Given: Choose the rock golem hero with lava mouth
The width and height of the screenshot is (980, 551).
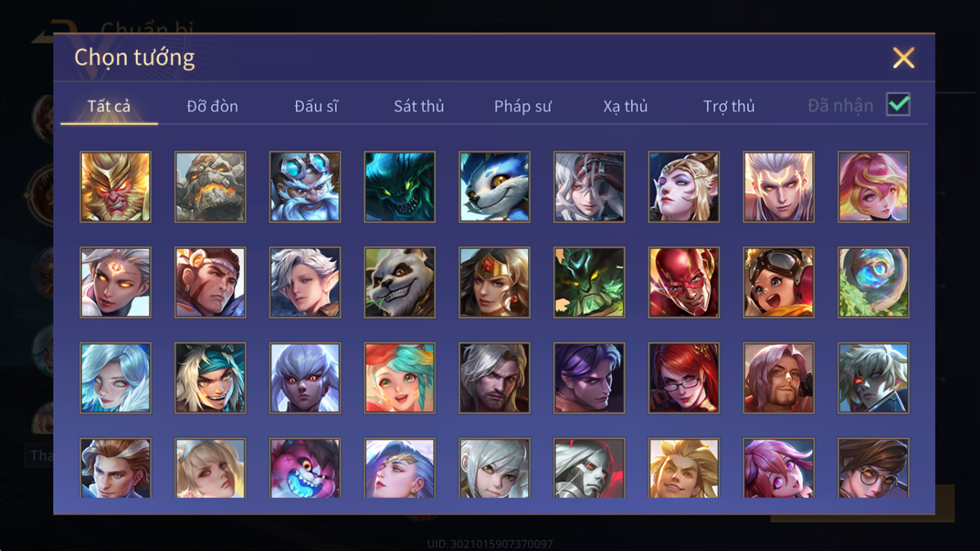Looking at the screenshot, I should (210, 187).
